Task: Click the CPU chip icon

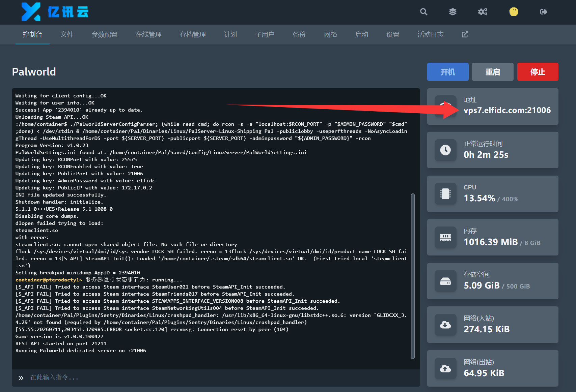Action: [445, 194]
